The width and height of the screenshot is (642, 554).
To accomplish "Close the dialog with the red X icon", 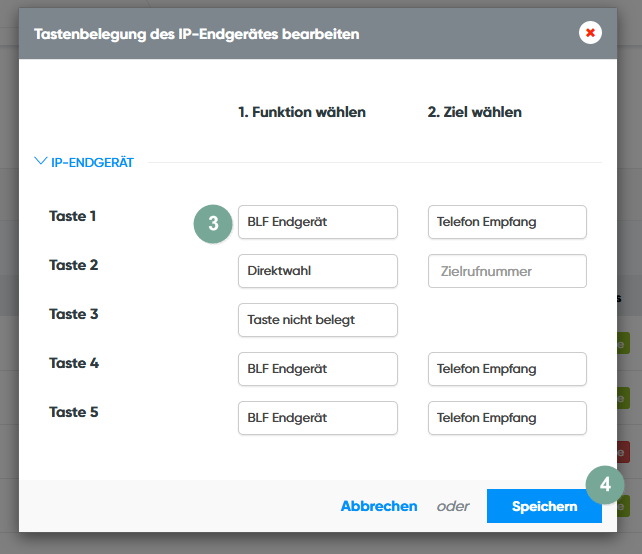I will tap(590, 33).
